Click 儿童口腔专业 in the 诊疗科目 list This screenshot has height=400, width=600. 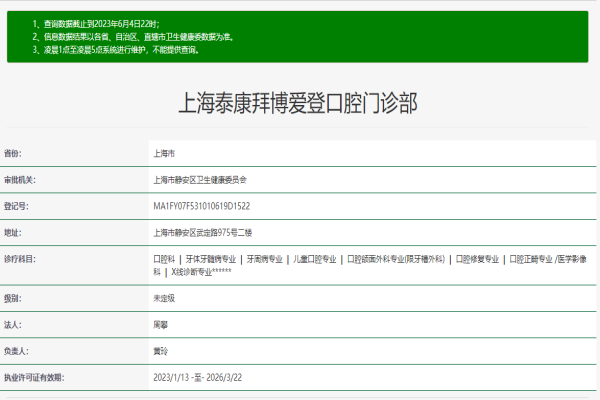[315, 260]
